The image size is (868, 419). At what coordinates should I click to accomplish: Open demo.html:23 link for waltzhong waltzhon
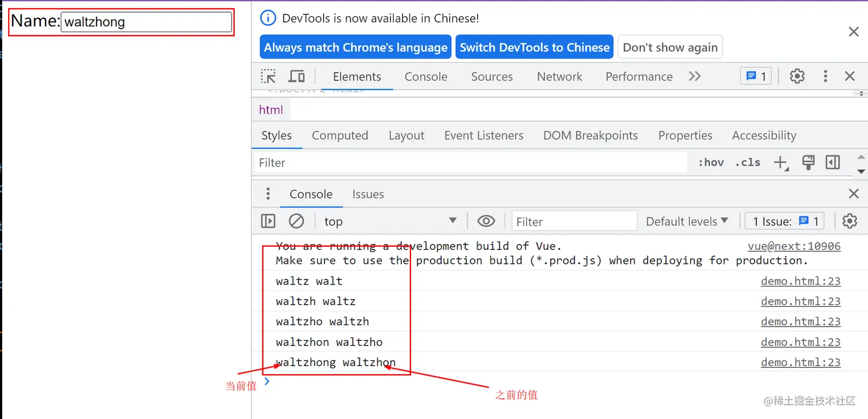[801, 362]
